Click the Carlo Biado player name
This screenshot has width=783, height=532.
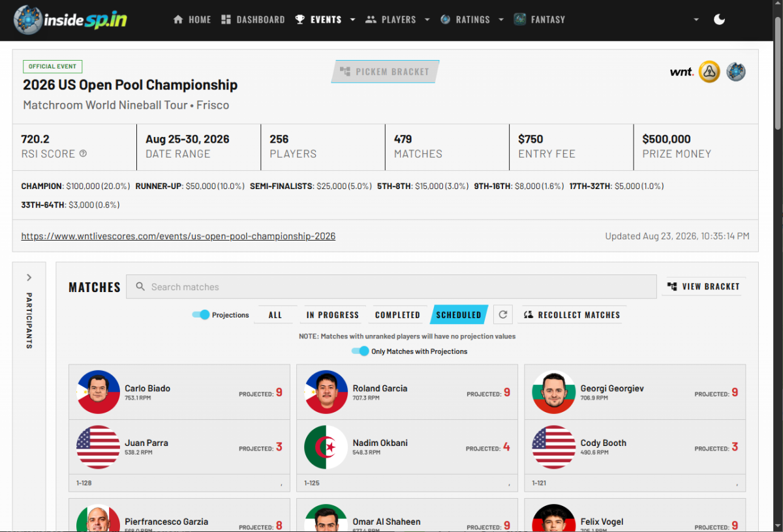click(x=147, y=389)
